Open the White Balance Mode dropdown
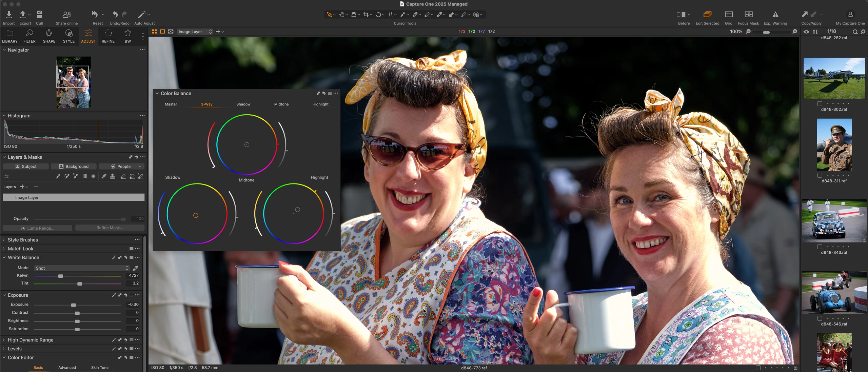The width and height of the screenshot is (868, 372). pyautogui.click(x=81, y=268)
